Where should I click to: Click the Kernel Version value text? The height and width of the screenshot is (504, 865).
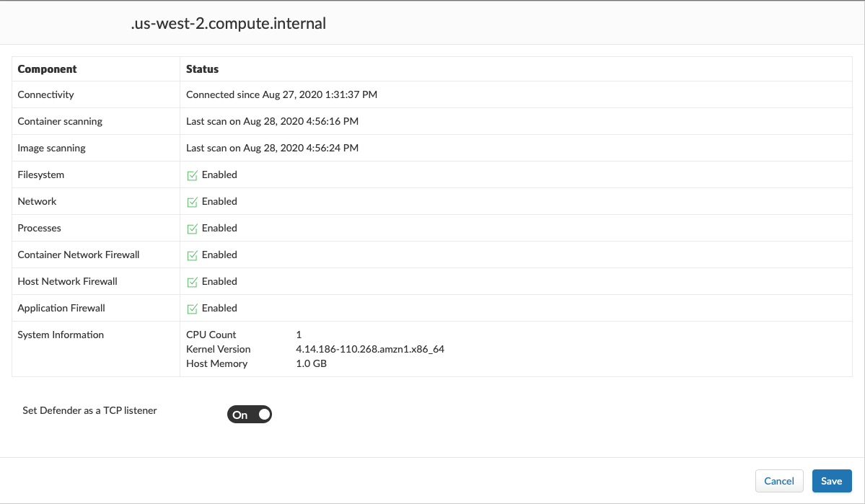click(x=369, y=349)
